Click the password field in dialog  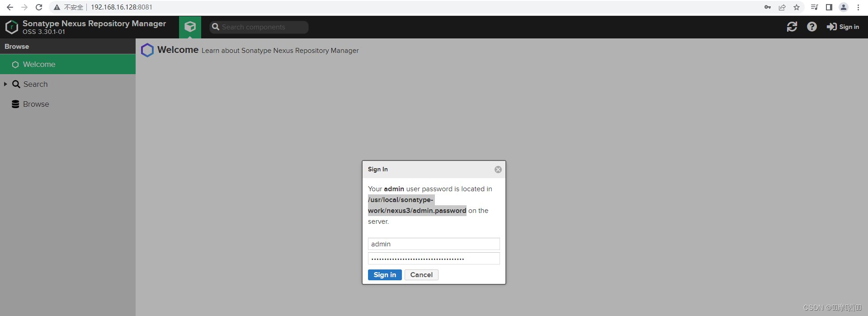(434, 259)
